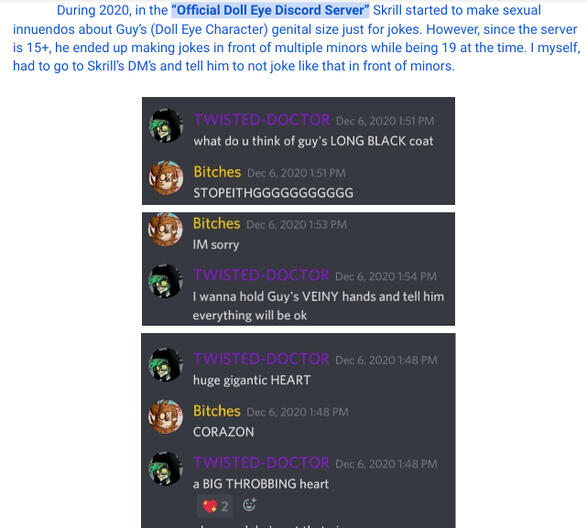The width and height of the screenshot is (587, 528).
Task: Open the second Discord screenshot with IM sorry
Action: coord(298,269)
